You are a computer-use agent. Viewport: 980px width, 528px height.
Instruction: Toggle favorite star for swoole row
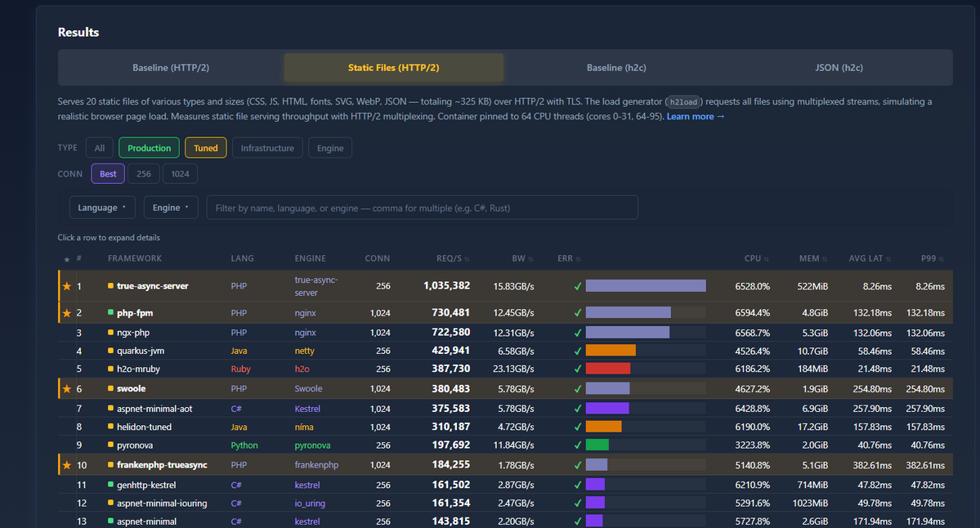[67, 389]
